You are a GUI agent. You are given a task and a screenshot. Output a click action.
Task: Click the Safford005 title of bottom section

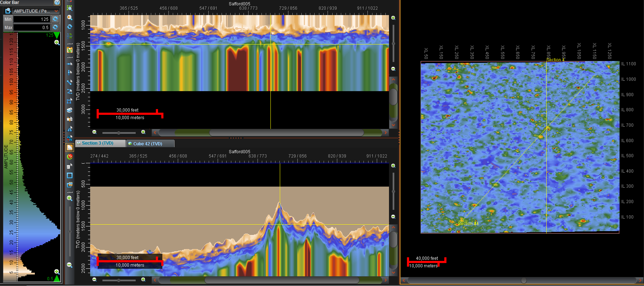click(x=240, y=152)
